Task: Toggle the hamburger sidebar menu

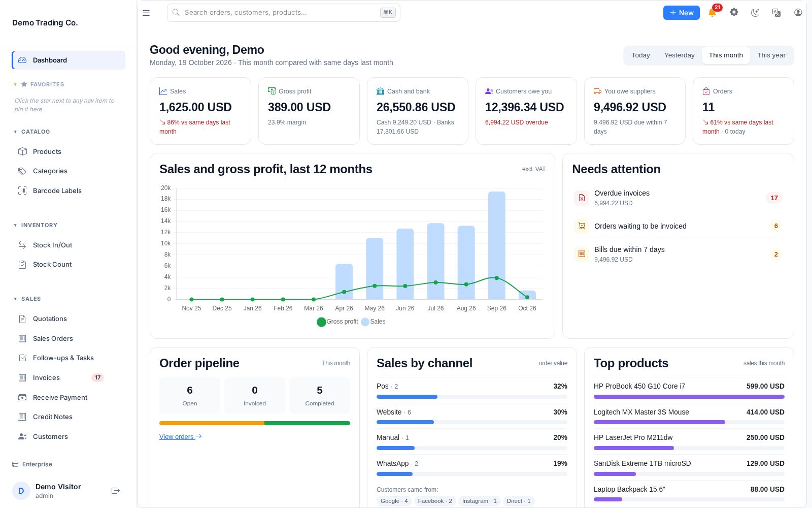Action: tap(146, 13)
